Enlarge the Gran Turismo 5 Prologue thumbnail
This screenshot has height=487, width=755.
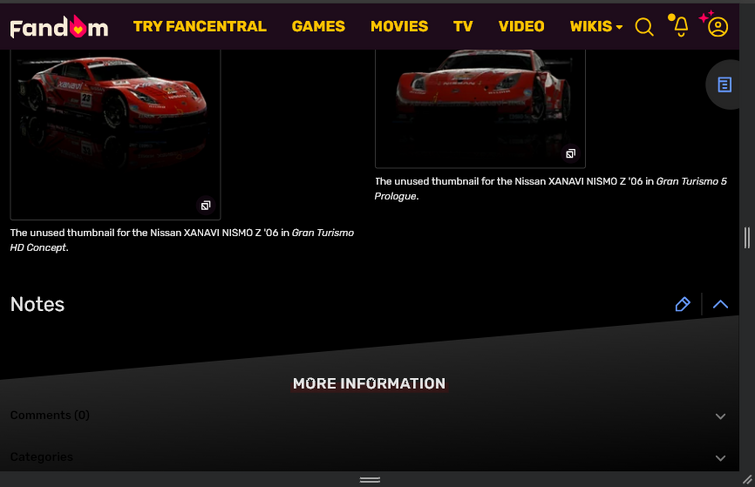point(571,154)
